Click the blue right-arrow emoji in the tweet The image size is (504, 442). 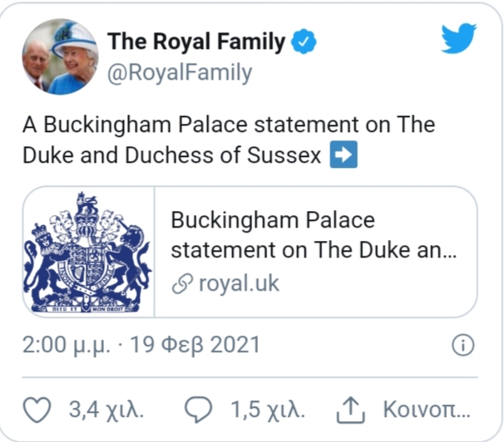coord(344,156)
